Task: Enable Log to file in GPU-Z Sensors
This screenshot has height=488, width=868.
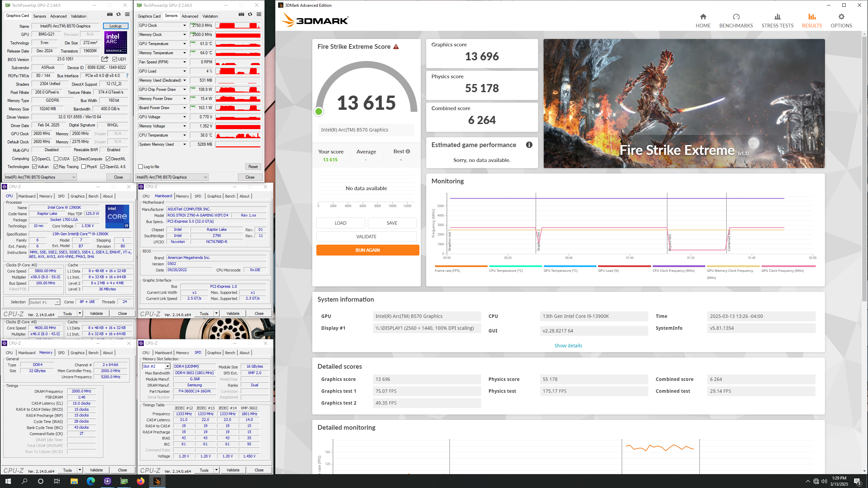Action: [x=140, y=167]
